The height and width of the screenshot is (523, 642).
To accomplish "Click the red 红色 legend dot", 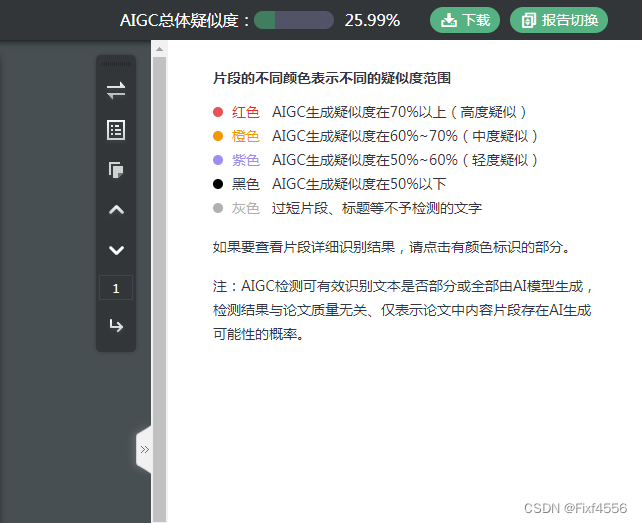I will click(x=218, y=112).
